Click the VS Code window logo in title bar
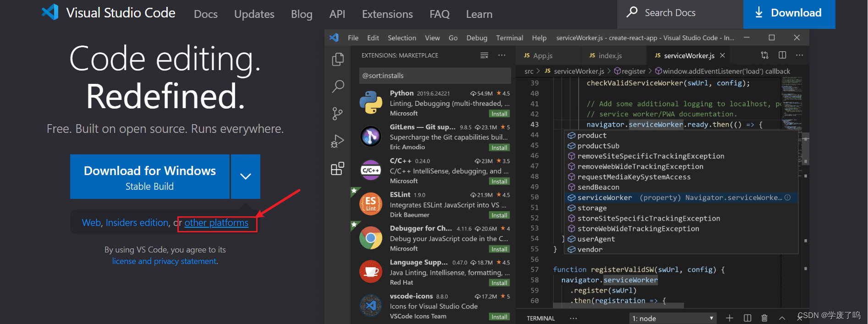This screenshot has height=324, width=868. coord(334,38)
